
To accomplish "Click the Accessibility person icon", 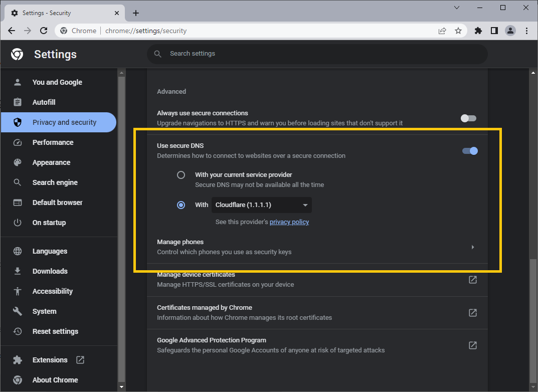I will 18,292.
